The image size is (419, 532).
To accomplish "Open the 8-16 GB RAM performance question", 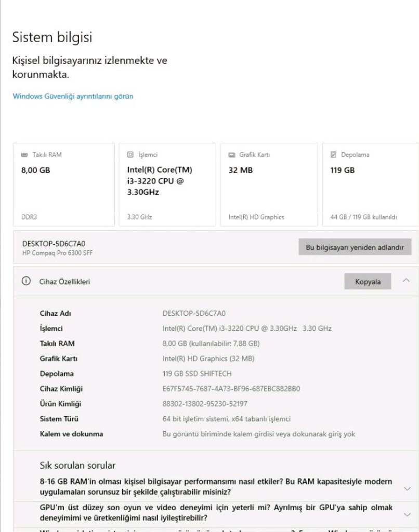I will click(216, 486).
